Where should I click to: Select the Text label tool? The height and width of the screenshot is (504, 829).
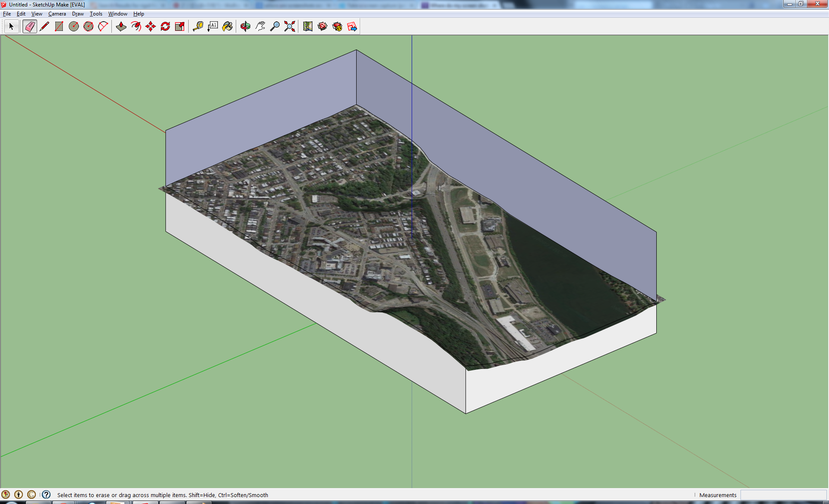(x=213, y=27)
